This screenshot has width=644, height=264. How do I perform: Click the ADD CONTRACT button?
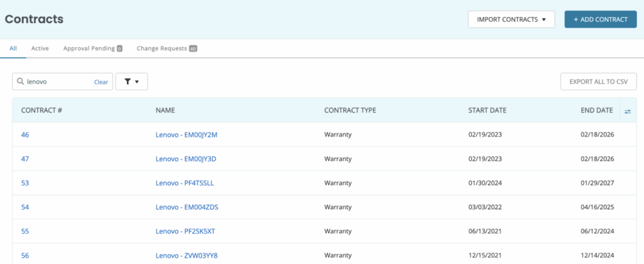coord(601,19)
